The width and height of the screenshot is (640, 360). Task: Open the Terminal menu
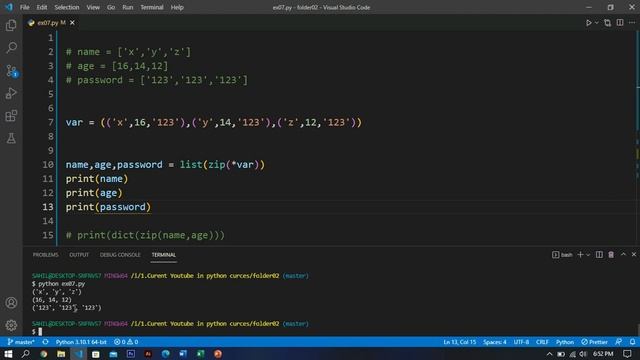tap(152, 7)
